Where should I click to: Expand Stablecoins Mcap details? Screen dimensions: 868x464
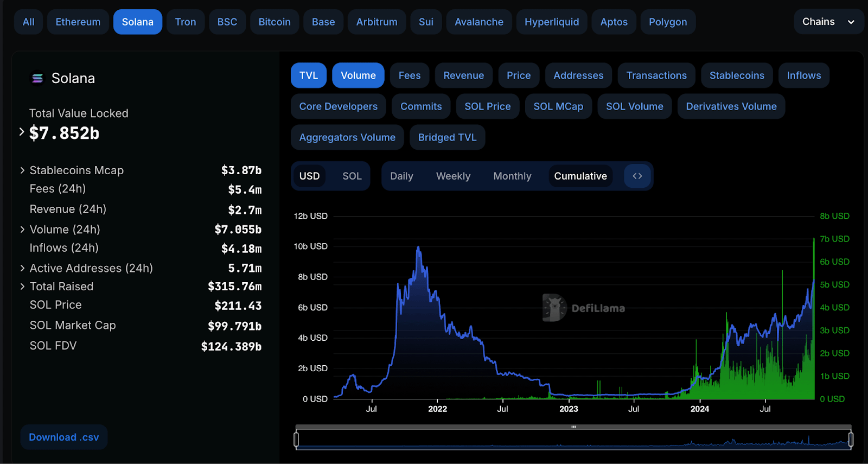22,170
